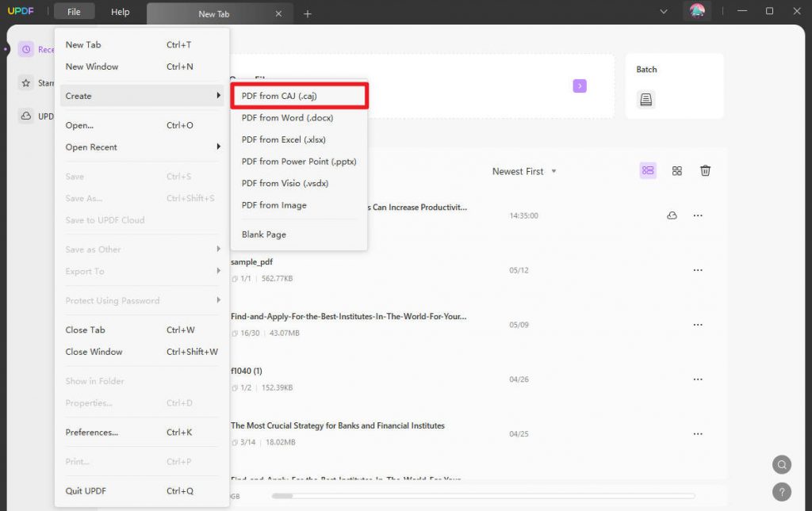
Task: Open the Help menu
Action: pyautogui.click(x=121, y=11)
